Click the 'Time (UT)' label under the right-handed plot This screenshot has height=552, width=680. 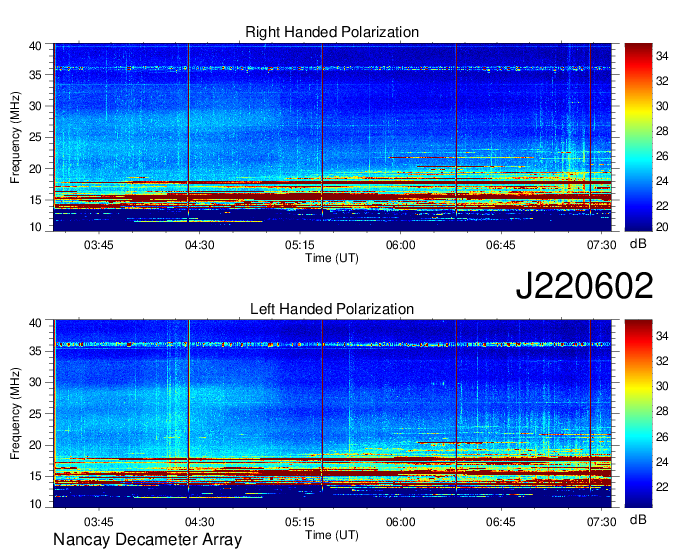click(x=332, y=258)
